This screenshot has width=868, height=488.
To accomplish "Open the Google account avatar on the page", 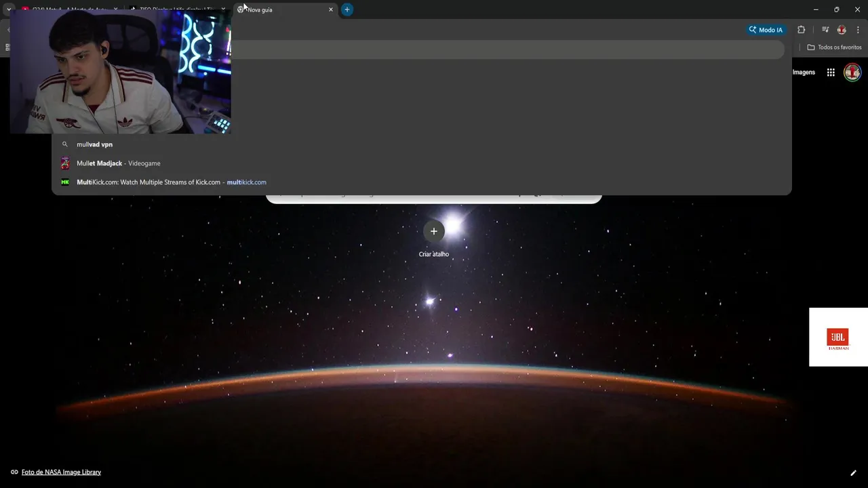I will (x=852, y=73).
